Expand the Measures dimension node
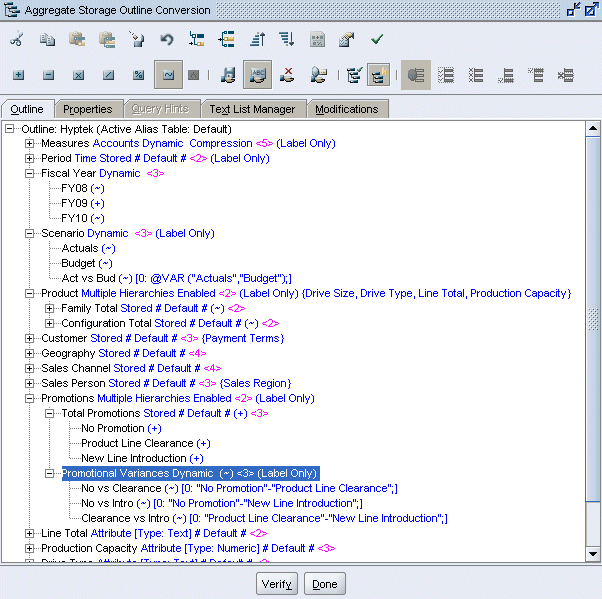Screen dimensions: 602x599 (30, 144)
